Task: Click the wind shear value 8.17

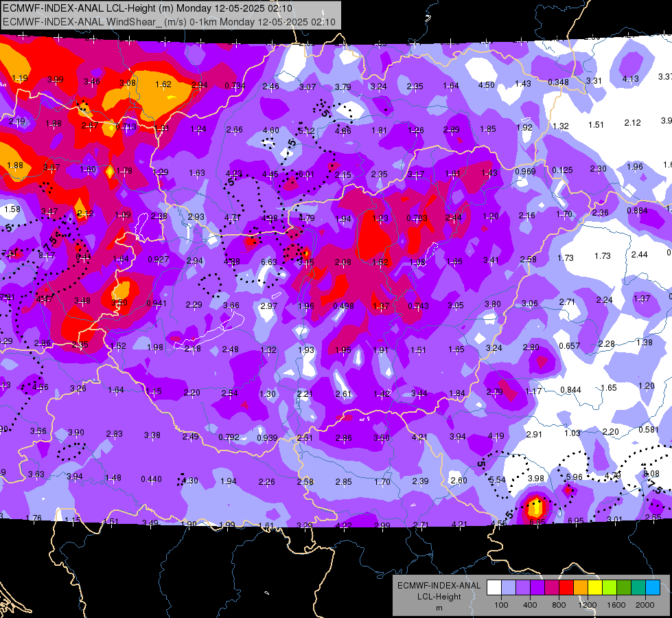Action: [x=47, y=255]
